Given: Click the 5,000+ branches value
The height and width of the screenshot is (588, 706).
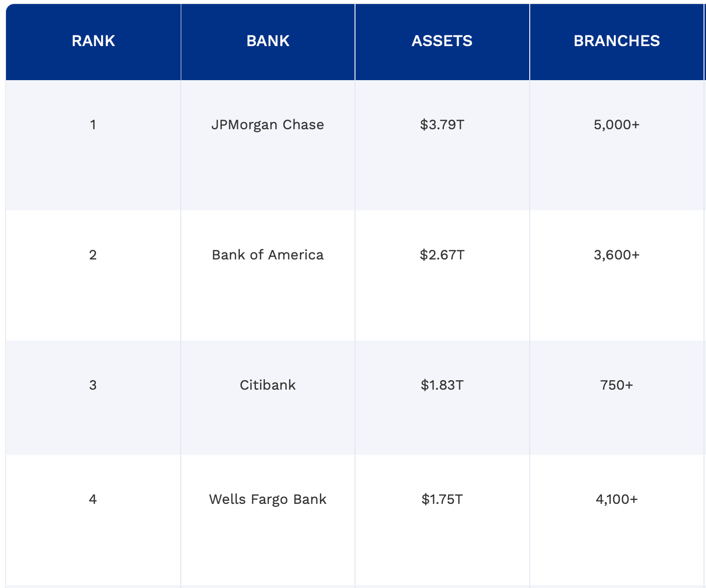Looking at the screenshot, I should pos(616,124).
